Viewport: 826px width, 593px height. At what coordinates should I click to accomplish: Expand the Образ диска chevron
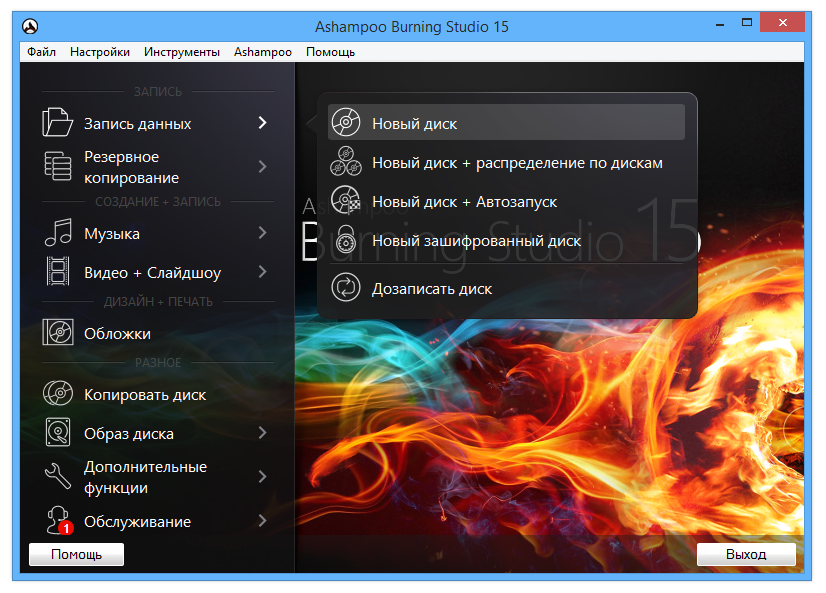pyautogui.click(x=262, y=433)
